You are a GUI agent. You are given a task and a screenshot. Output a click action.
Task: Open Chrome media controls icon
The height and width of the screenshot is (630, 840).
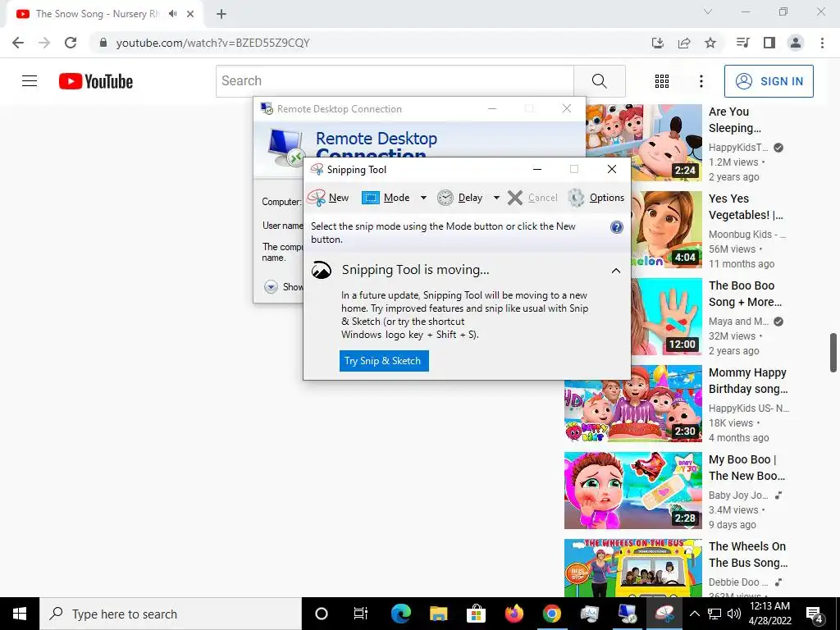click(x=742, y=43)
